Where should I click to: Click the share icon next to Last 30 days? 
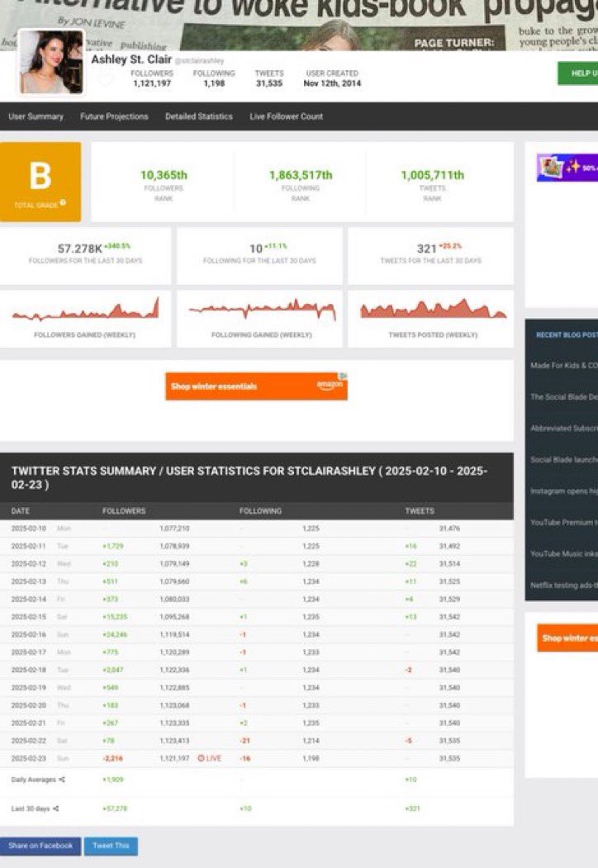[x=55, y=809]
